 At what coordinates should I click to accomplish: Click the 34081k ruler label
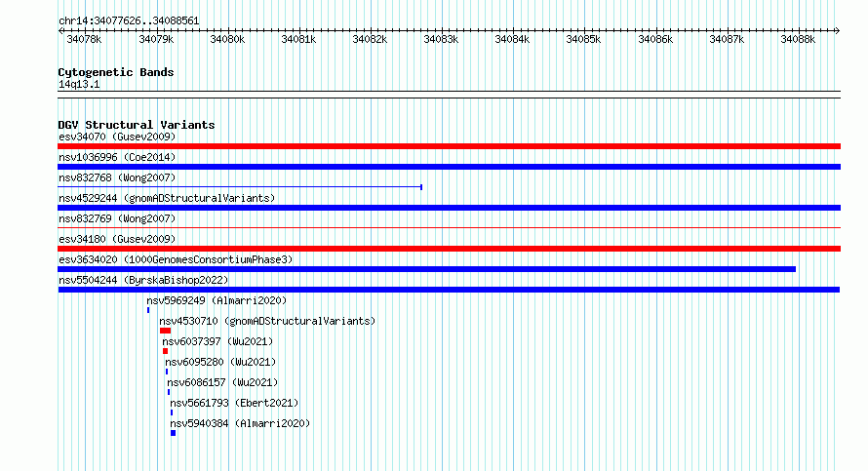[299, 40]
